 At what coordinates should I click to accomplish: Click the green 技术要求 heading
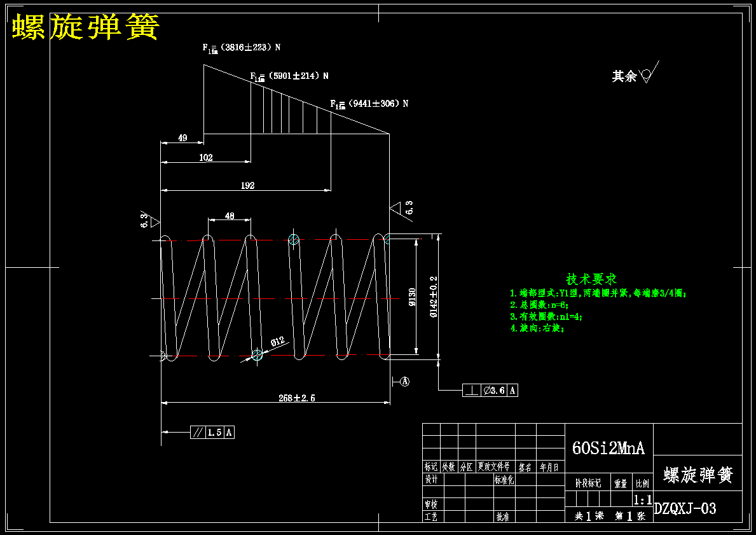(591, 279)
